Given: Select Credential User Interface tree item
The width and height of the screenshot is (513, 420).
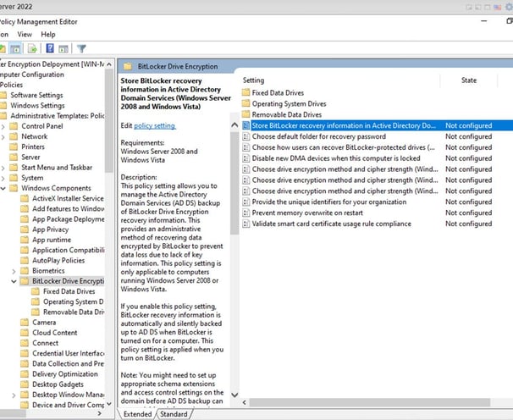Looking at the screenshot, I should point(68,353).
